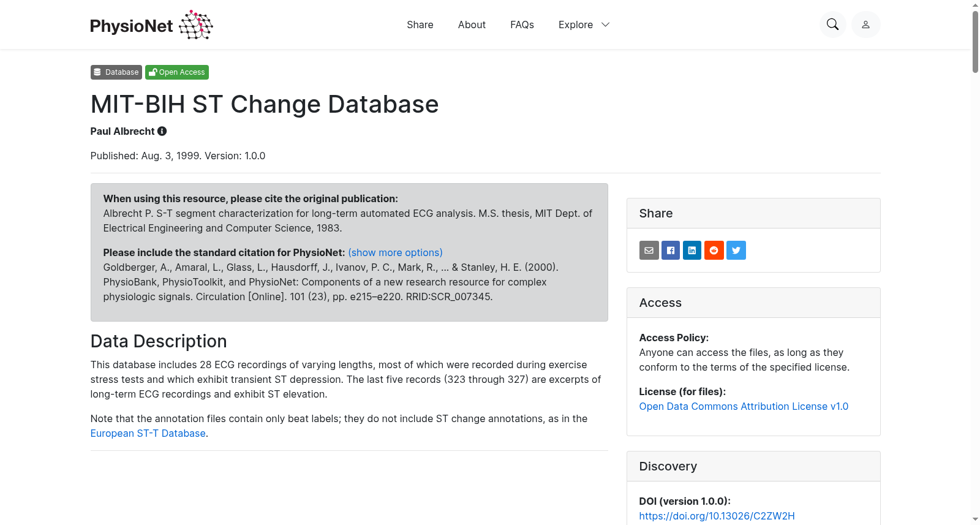Screen dimensions: 980x525
Task: Open the DOI 10.13026/C2ZW2H link
Action: (x=717, y=516)
